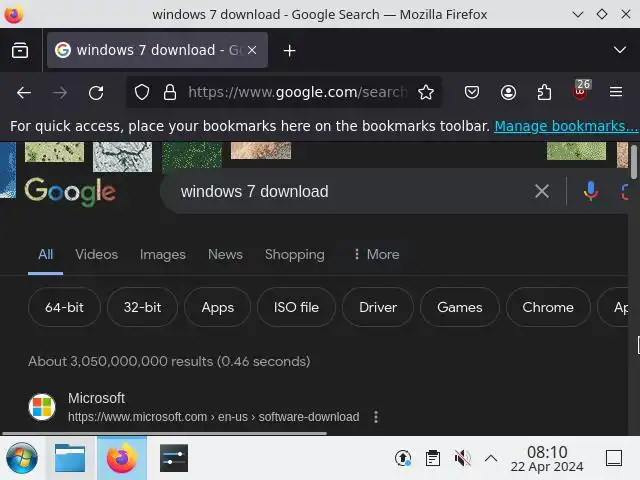640x480 pixels.
Task: Open the clock showing 08:10
Action: point(547,458)
